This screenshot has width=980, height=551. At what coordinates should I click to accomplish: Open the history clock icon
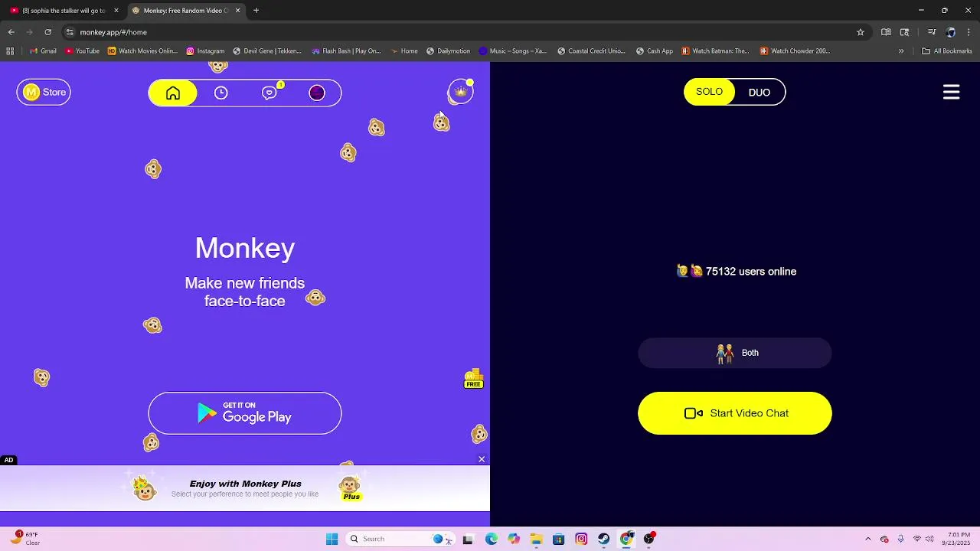(x=220, y=93)
